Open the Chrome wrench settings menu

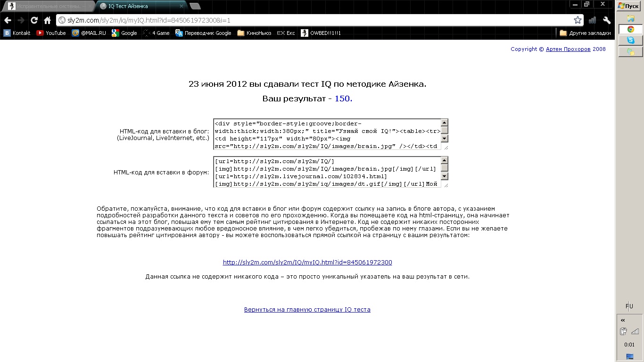[x=607, y=20]
